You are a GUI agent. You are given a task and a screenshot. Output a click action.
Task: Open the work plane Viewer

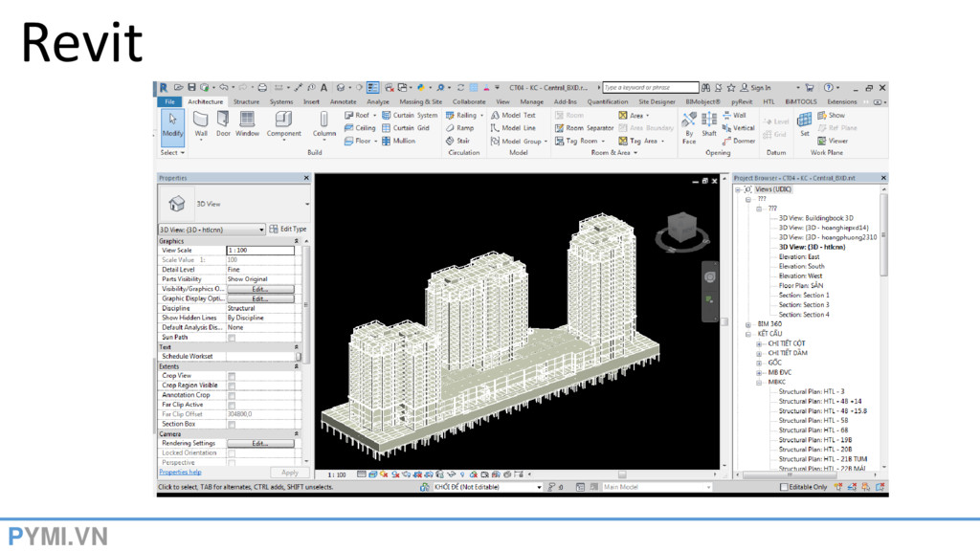coord(833,142)
